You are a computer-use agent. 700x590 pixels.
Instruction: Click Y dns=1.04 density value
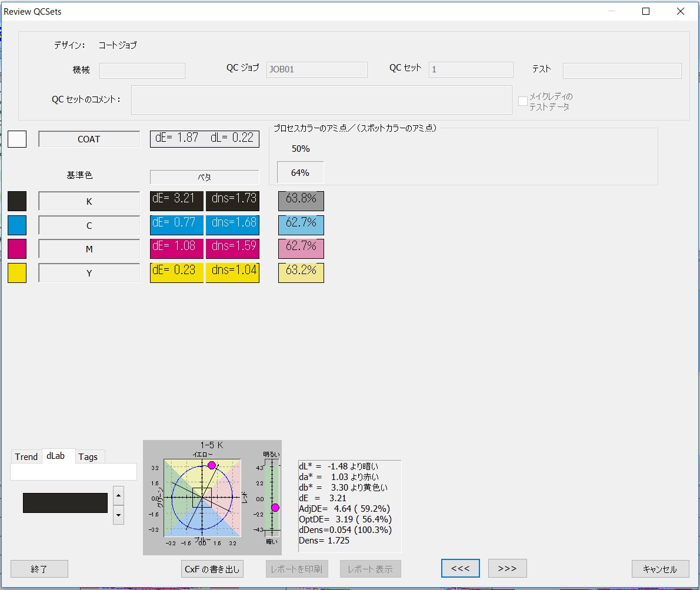(x=232, y=273)
